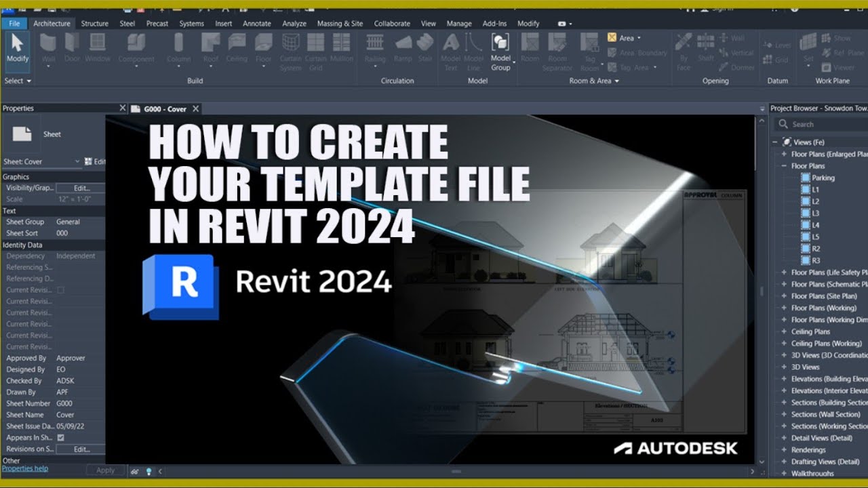Image resolution: width=868 pixels, height=488 pixels.
Task: Close the Properties panel
Action: pyautogui.click(x=123, y=108)
